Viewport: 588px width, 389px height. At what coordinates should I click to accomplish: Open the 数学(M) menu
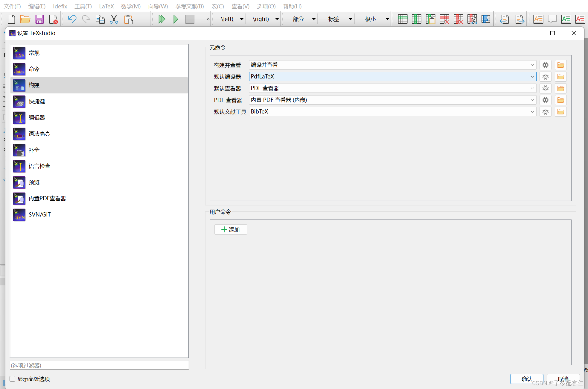(x=131, y=6)
